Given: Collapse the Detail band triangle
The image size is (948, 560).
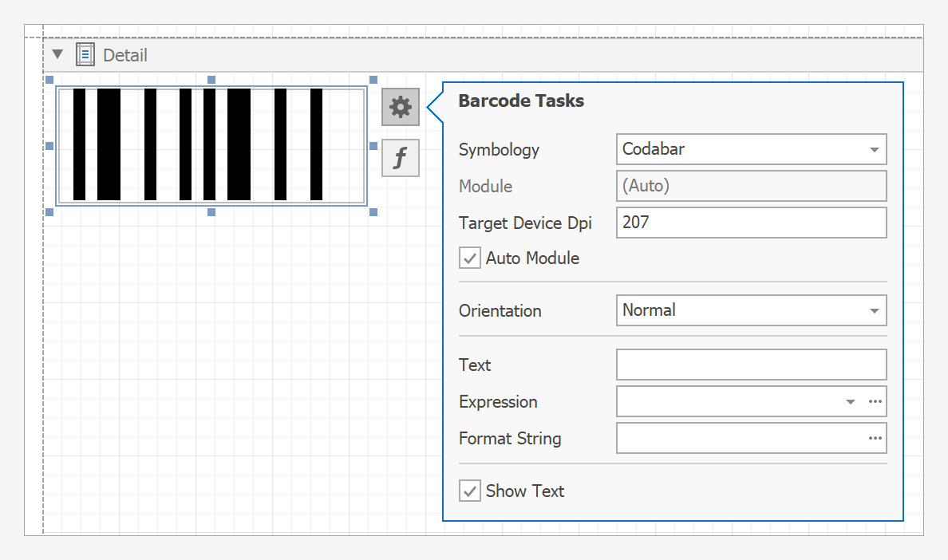Looking at the screenshot, I should 57,55.
